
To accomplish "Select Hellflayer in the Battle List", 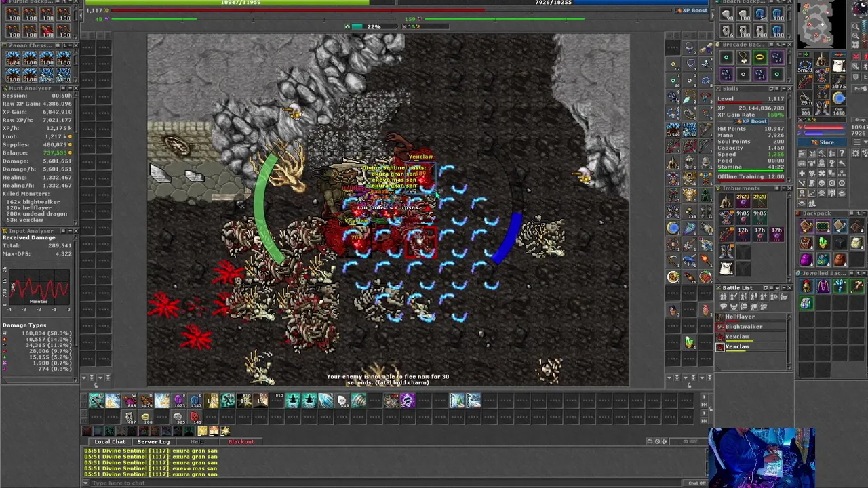I will [x=751, y=317].
